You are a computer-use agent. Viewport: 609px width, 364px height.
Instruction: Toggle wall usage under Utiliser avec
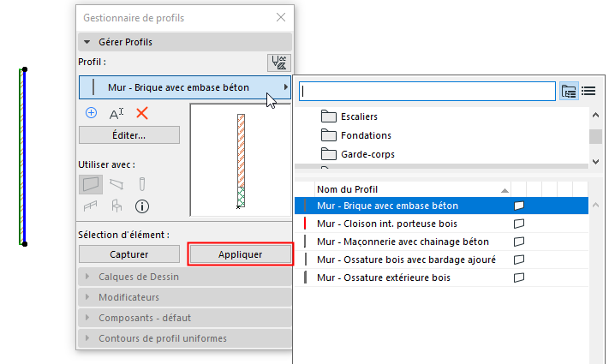[x=91, y=183]
